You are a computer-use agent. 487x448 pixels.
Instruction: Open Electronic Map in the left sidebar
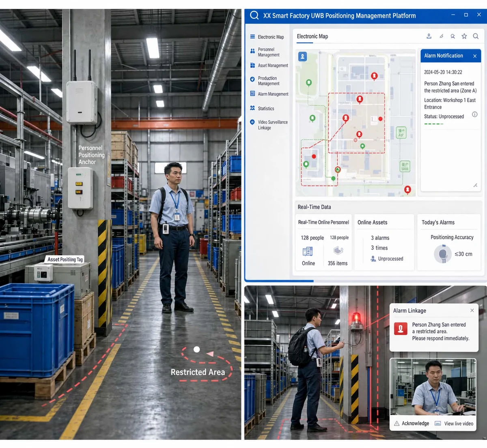(267, 37)
